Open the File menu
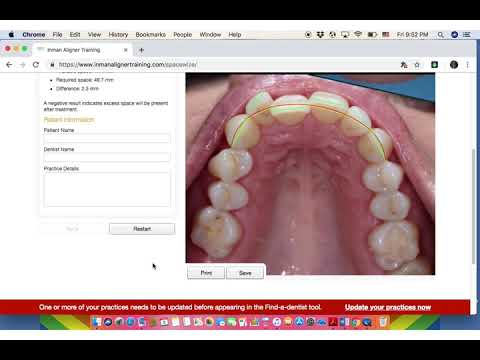Viewport: 480px width, 360px height. [x=57, y=35]
